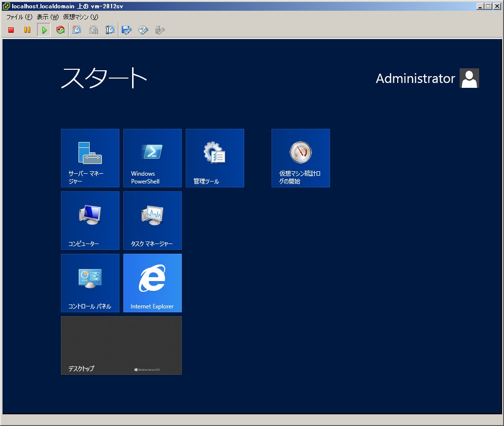
Task: Launch the Internet Explorer tile
Action: [153, 283]
